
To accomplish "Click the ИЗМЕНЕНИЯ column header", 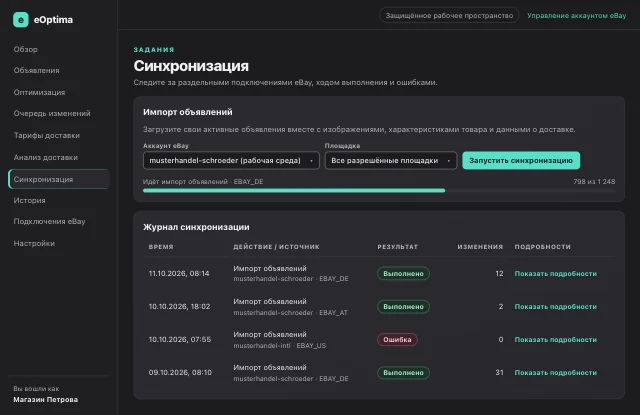I will pos(480,247).
